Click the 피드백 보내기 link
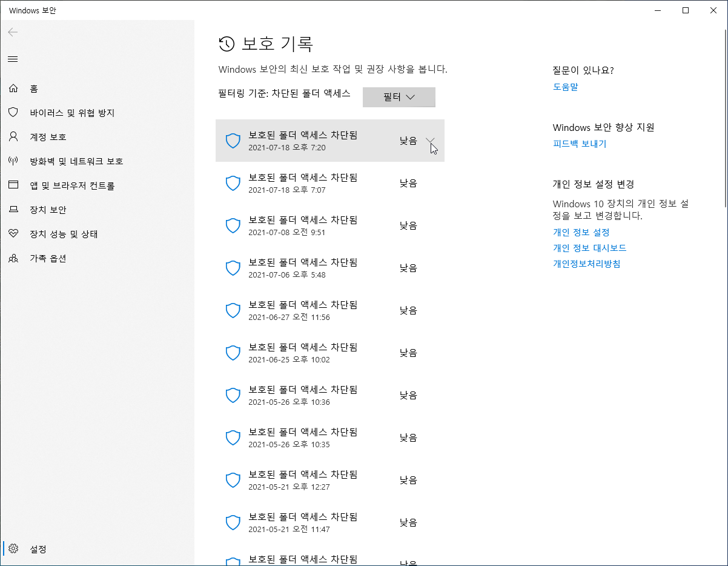The width and height of the screenshot is (728, 566). coord(580,144)
